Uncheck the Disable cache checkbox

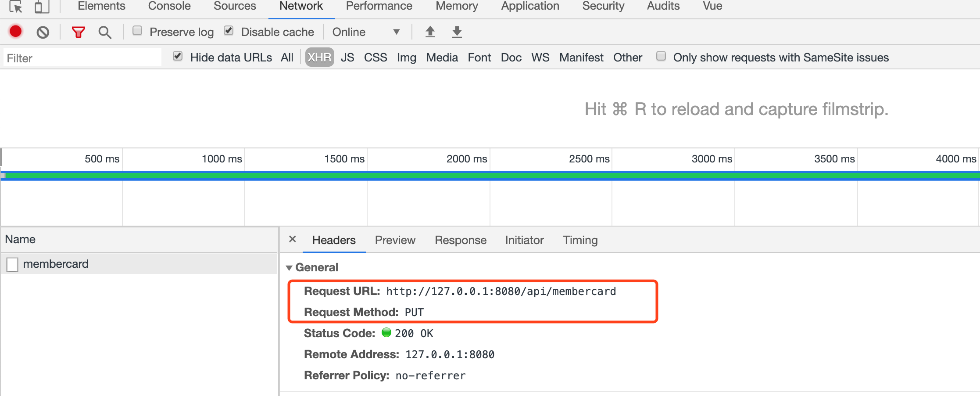[229, 31]
